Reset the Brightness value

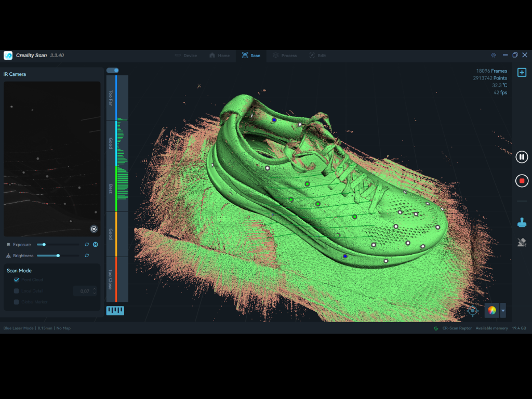(87, 256)
